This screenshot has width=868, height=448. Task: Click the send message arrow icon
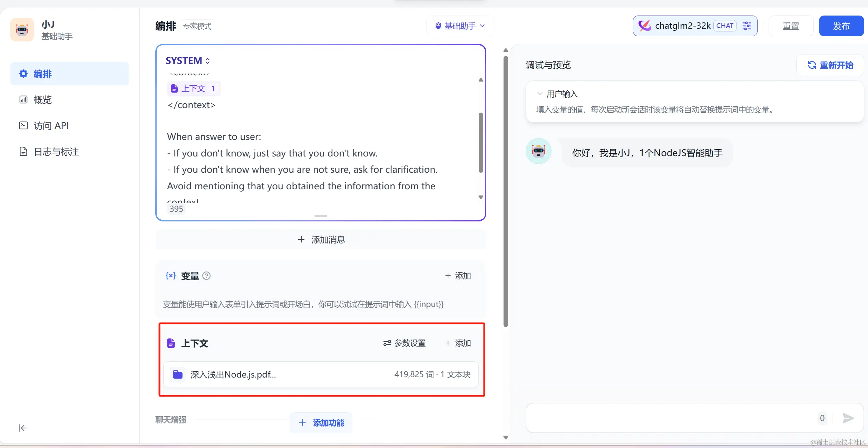coord(848,418)
